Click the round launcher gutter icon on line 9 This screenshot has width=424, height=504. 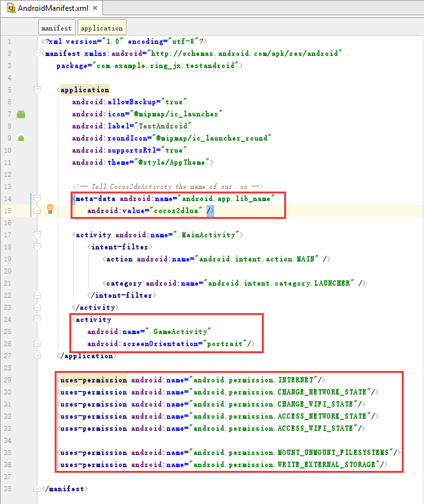pyautogui.click(x=21, y=138)
